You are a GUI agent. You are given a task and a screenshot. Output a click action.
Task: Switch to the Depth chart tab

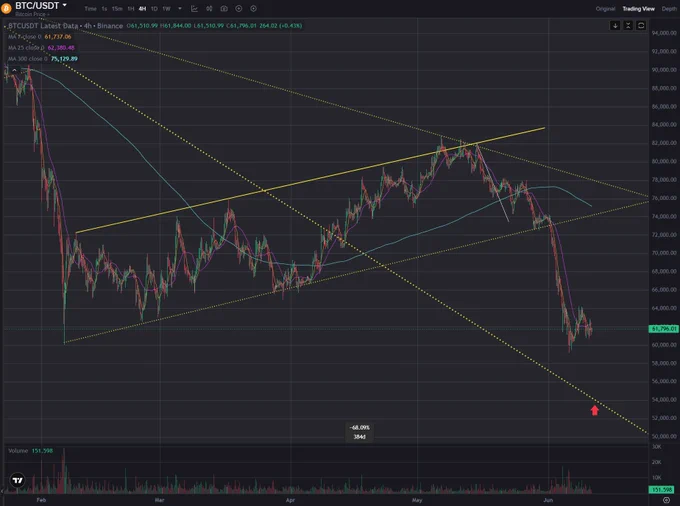(x=669, y=9)
